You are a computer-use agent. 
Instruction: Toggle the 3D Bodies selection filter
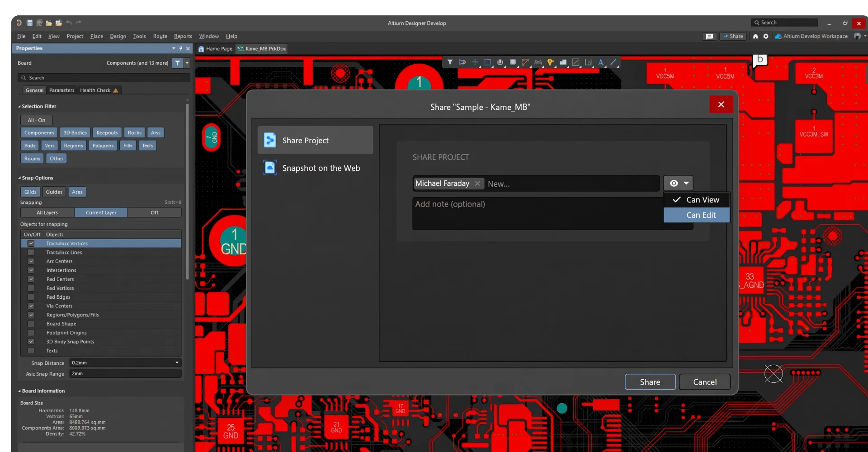[75, 132]
